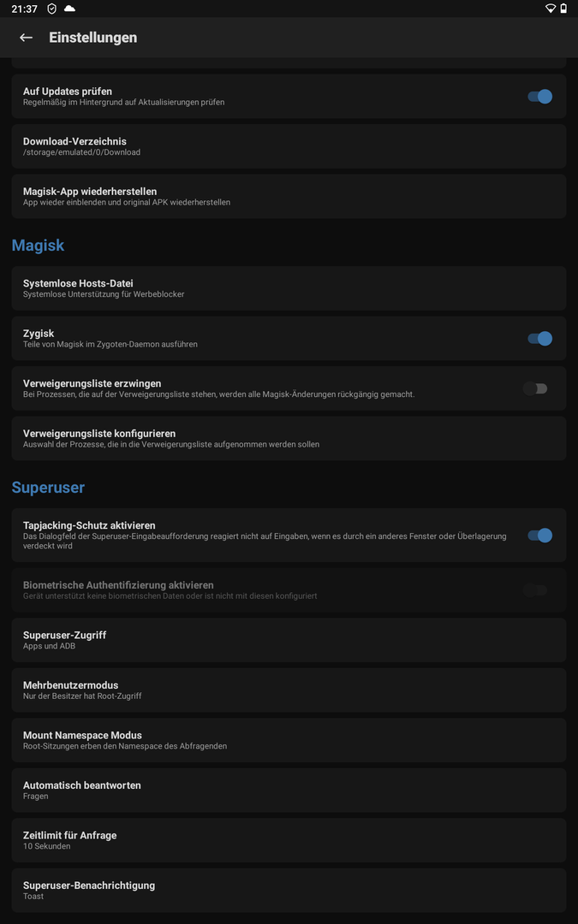Viewport: 578px width, 924px height.
Task: Open Mehrbenutzermodus options
Action: click(x=289, y=690)
